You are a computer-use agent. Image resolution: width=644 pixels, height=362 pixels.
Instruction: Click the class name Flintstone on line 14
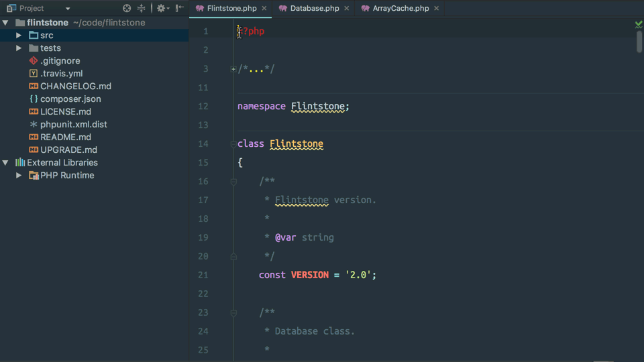pos(296,143)
